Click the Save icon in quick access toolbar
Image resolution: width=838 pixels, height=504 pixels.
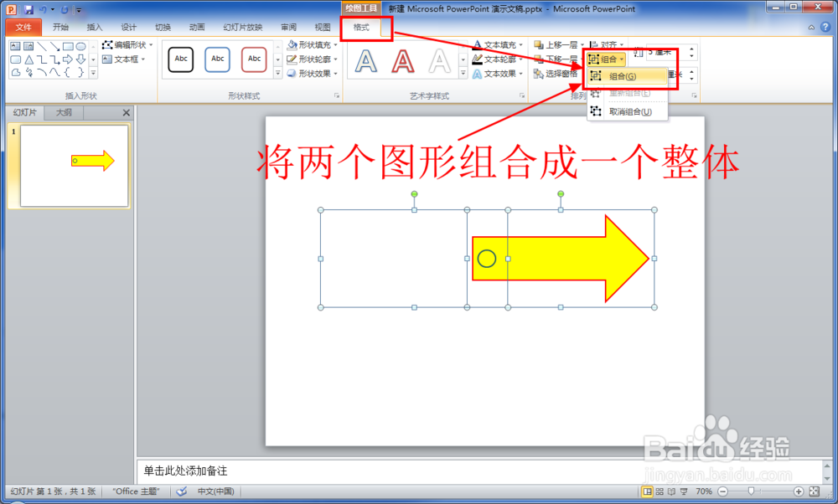(x=28, y=9)
